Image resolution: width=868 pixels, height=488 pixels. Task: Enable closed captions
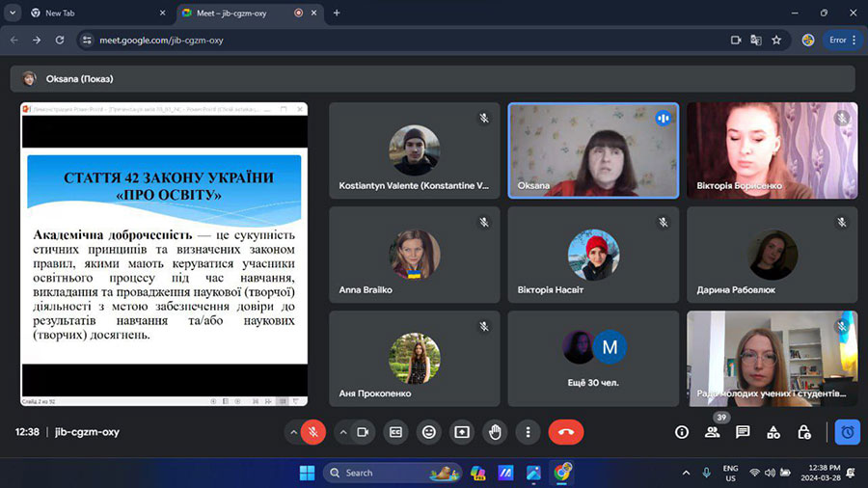(395, 432)
